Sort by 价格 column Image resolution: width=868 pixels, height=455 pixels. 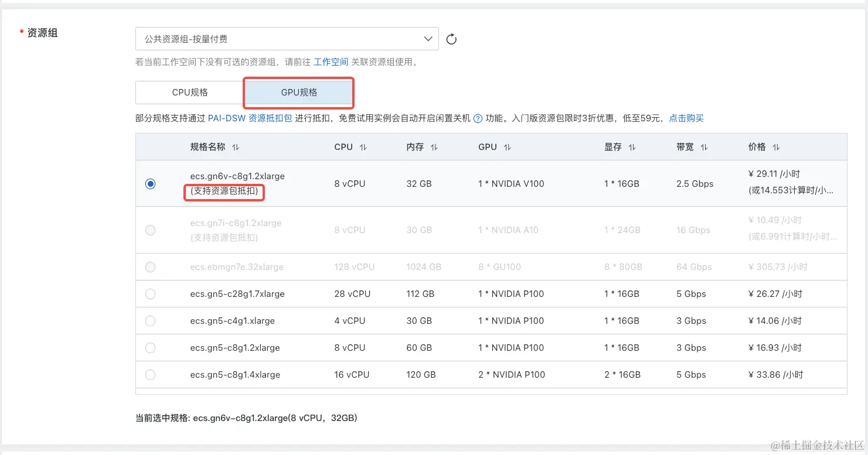click(x=776, y=148)
